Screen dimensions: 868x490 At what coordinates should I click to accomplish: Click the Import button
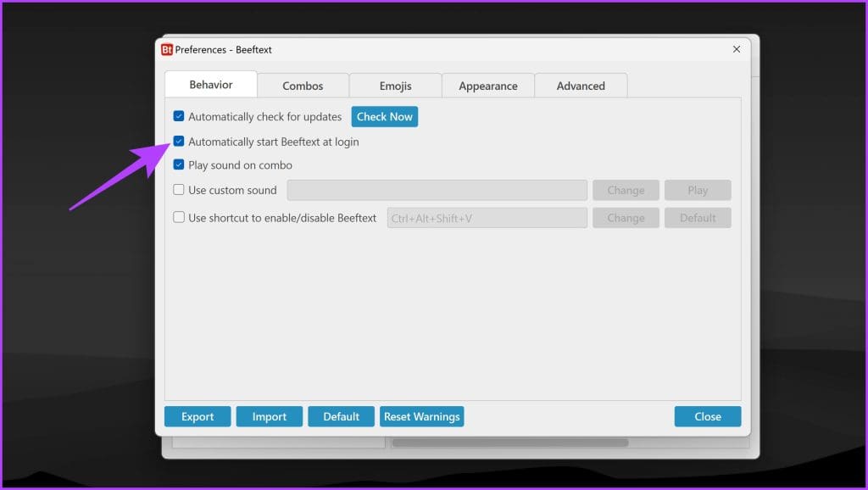[270, 416]
